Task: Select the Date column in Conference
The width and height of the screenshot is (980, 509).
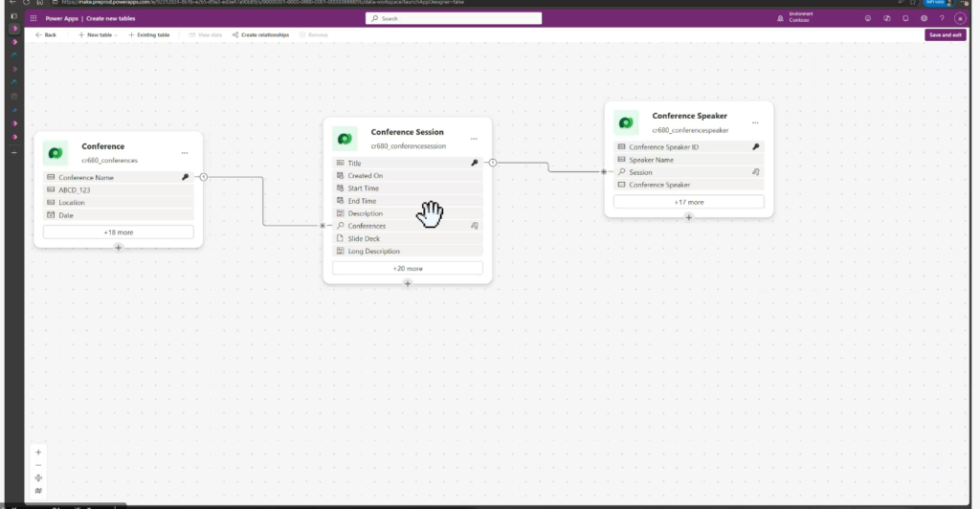Action: pyautogui.click(x=118, y=215)
